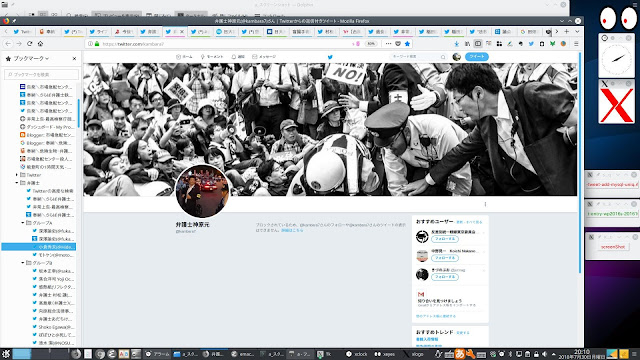
Task: Show site information in the address bar
Action: (x=90, y=44)
